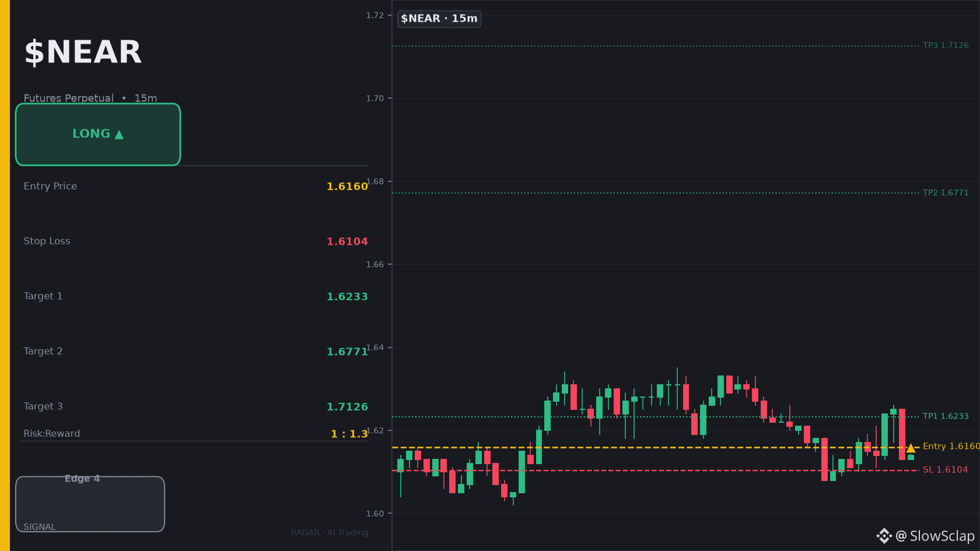
Task: Select the Edge 4 signal box
Action: point(90,504)
